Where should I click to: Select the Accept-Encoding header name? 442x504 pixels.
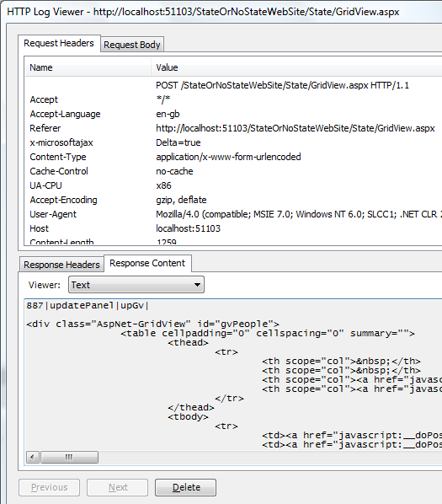(63, 200)
